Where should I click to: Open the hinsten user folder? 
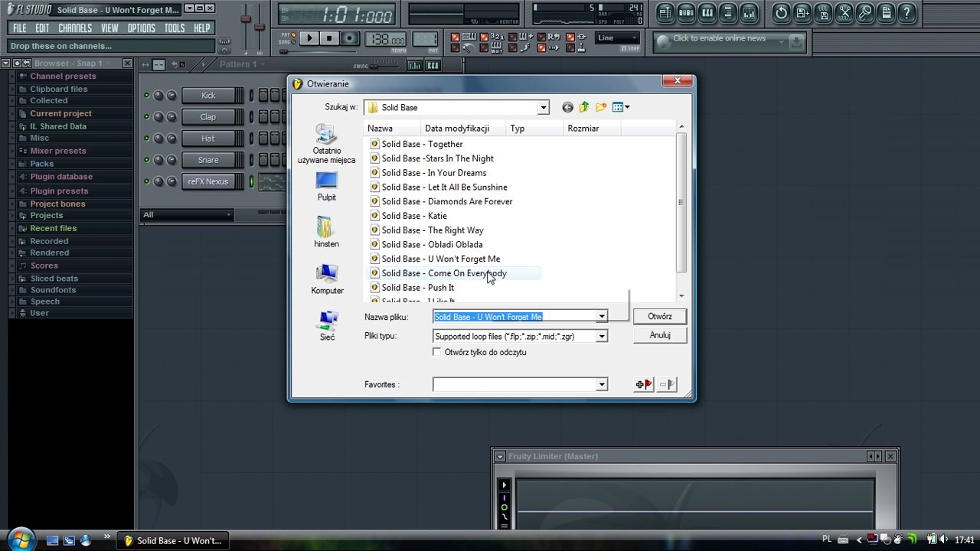pos(326,233)
